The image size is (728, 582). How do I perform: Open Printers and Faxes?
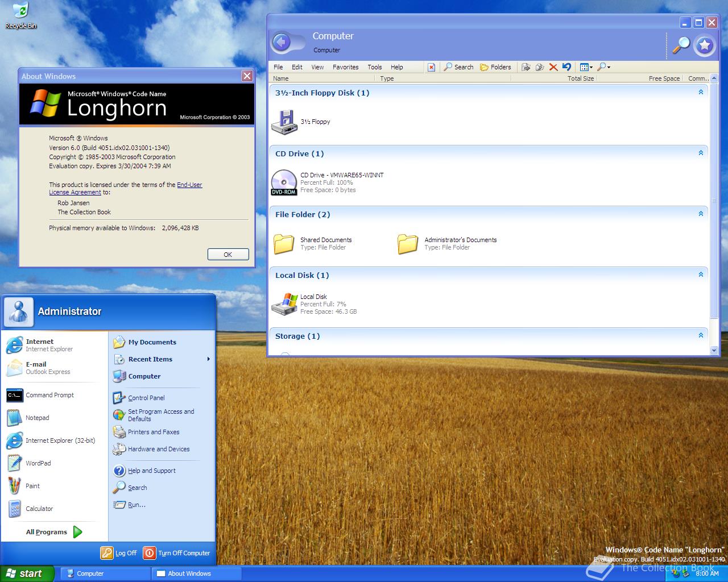pos(162,432)
